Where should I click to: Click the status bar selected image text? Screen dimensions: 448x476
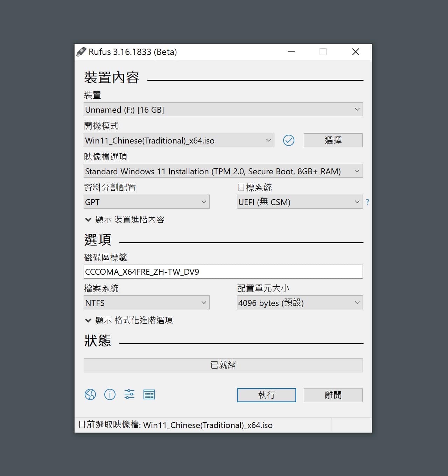[x=175, y=425]
